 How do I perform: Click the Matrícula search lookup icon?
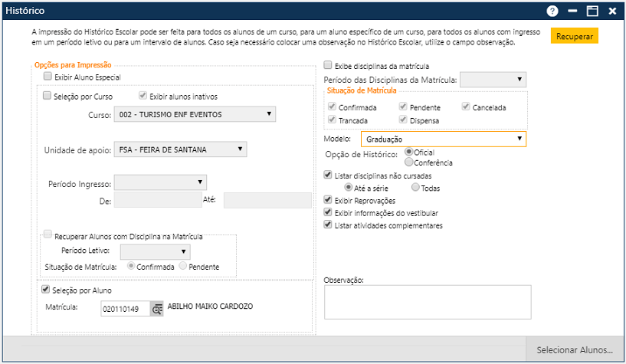point(157,308)
